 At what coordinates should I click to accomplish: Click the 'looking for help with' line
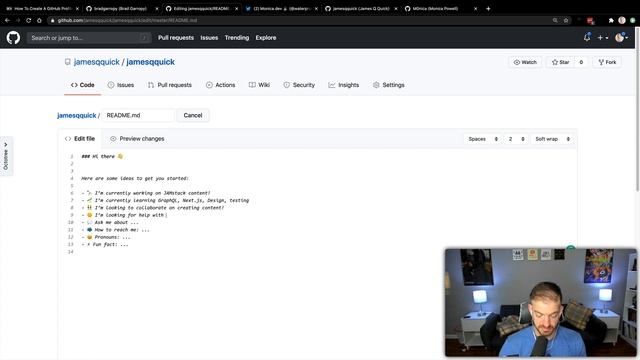(x=124, y=215)
